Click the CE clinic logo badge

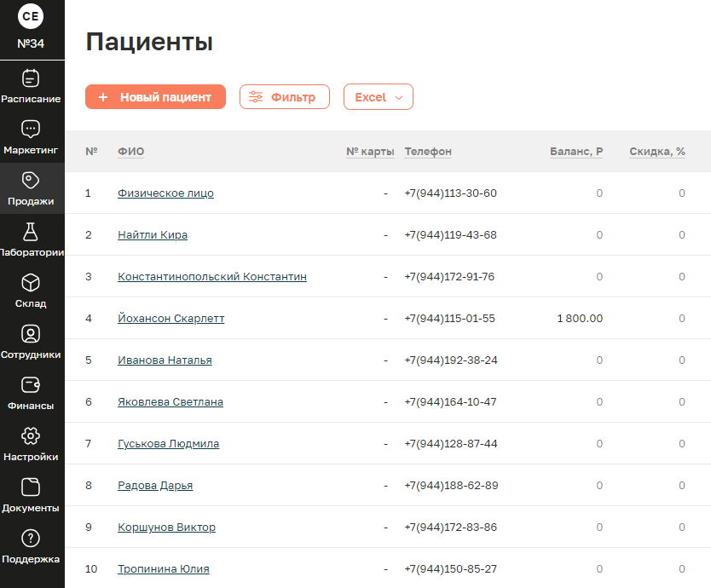31,15
